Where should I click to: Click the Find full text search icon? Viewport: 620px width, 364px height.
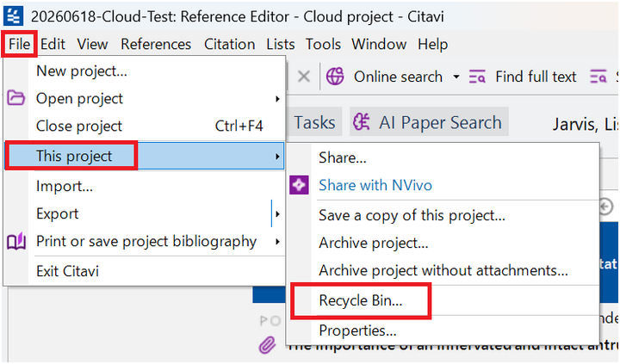(477, 77)
